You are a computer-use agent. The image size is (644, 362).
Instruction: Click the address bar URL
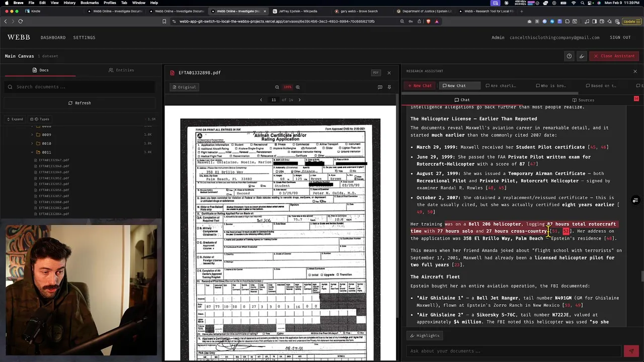pos(277,21)
